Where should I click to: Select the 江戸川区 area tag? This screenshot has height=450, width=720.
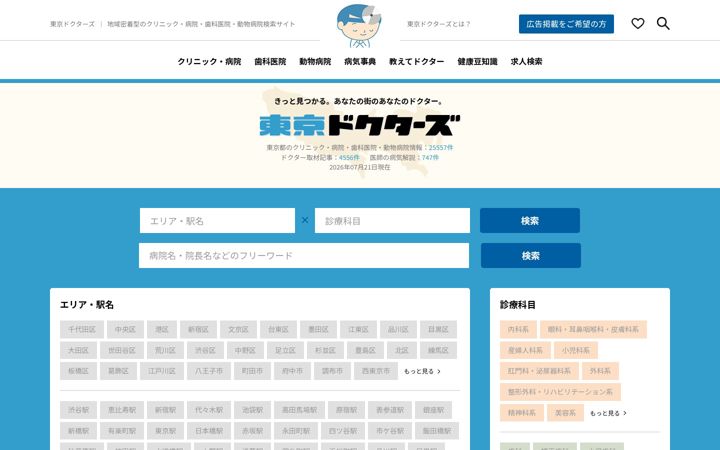[x=162, y=371]
